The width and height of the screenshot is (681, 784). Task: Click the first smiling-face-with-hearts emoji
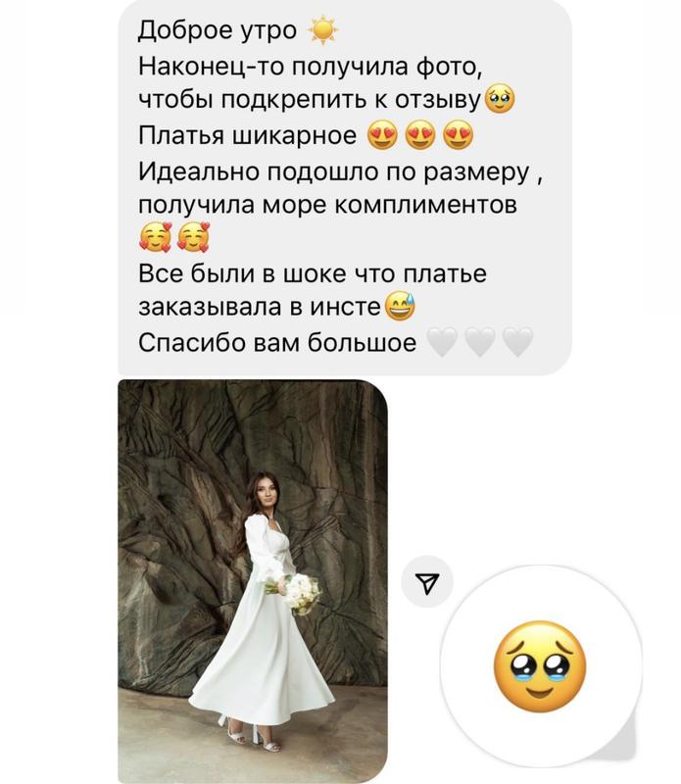coord(156,237)
